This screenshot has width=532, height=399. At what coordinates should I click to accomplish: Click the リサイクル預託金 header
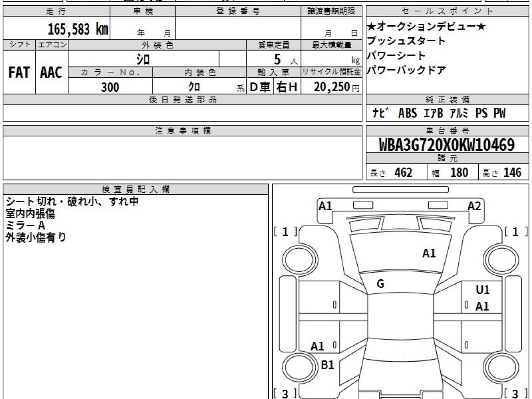pyautogui.click(x=332, y=72)
